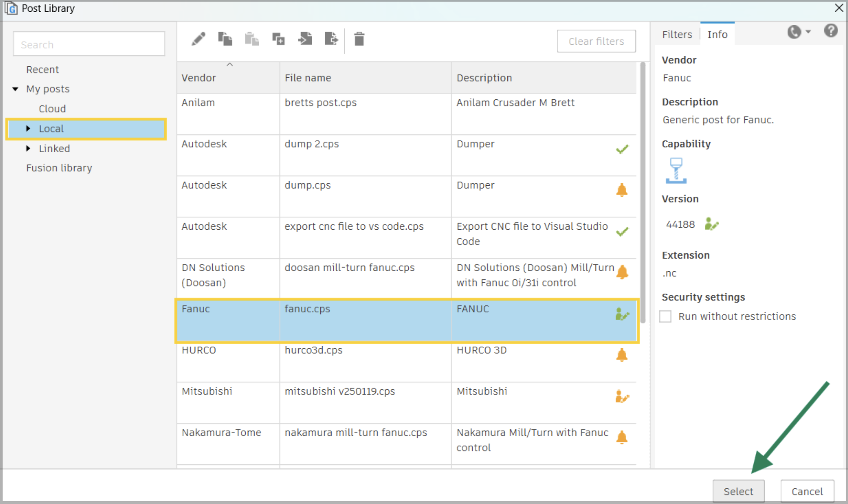Delete the selected post with trash icon
This screenshot has width=848, height=504.
point(359,39)
